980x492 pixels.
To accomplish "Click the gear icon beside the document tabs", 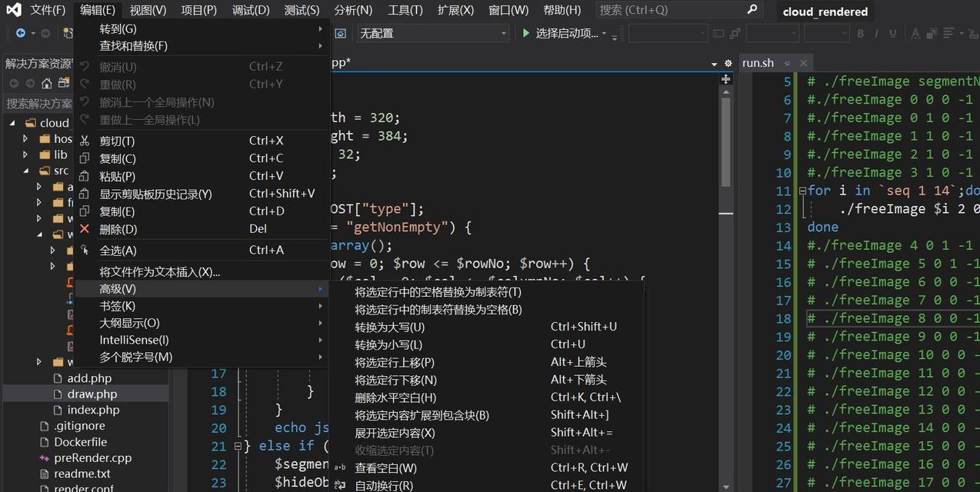I will 728,63.
